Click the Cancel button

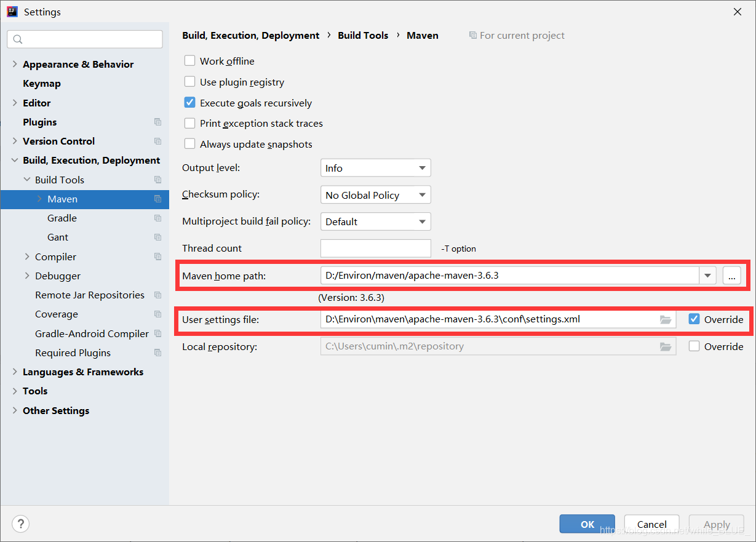(x=652, y=524)
